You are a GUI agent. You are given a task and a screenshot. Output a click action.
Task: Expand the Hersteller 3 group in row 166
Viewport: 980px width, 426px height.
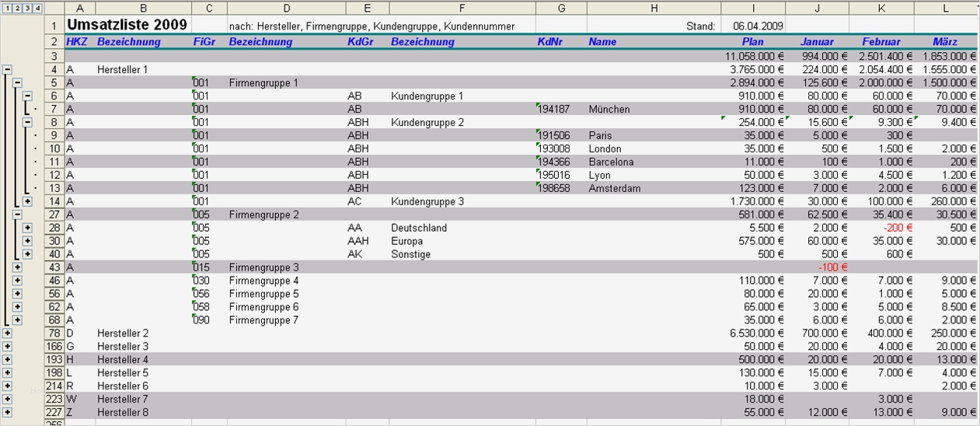(7, 347)
